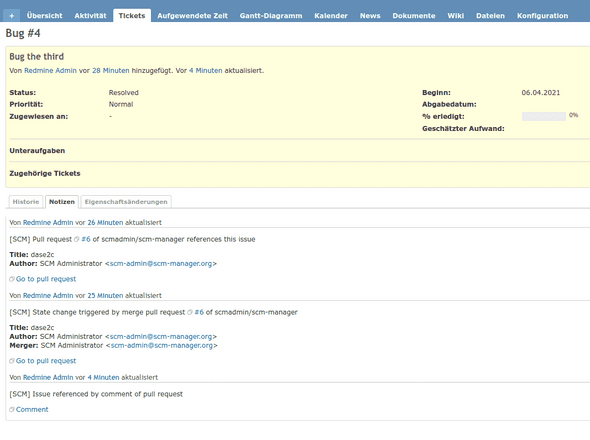Image resolution: width=590 pixels, height=440 pixels.
Task: Switch to the Dokumente tab
Action: coord(414,16)
